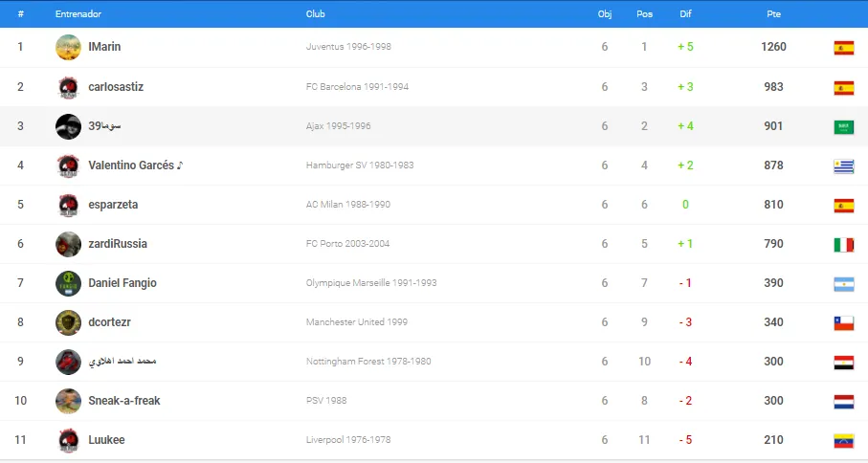The height and width of the screenshot is (463, 868).
Task: Click Netherlands flag for Sneak-a-freak
Action: [844, 402]
